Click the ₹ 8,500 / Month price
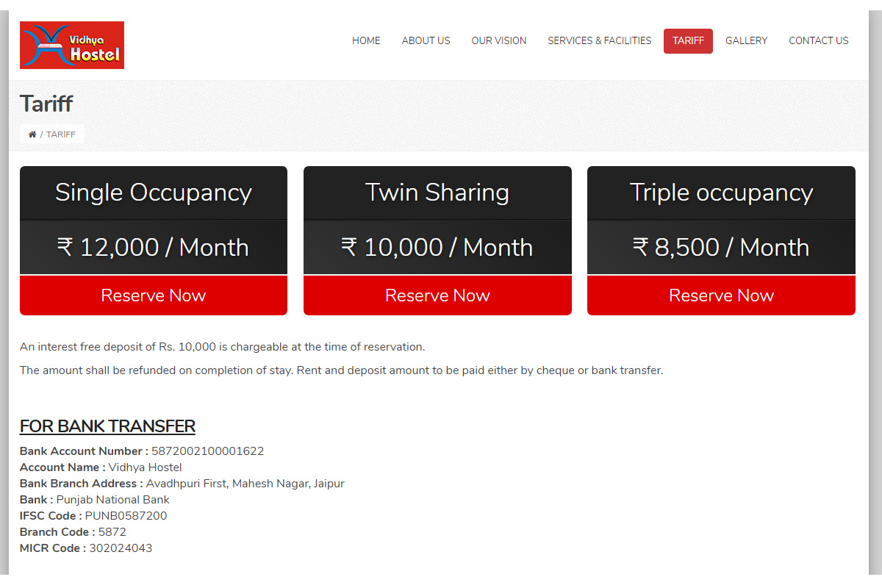882x588 pixels. 721,248
